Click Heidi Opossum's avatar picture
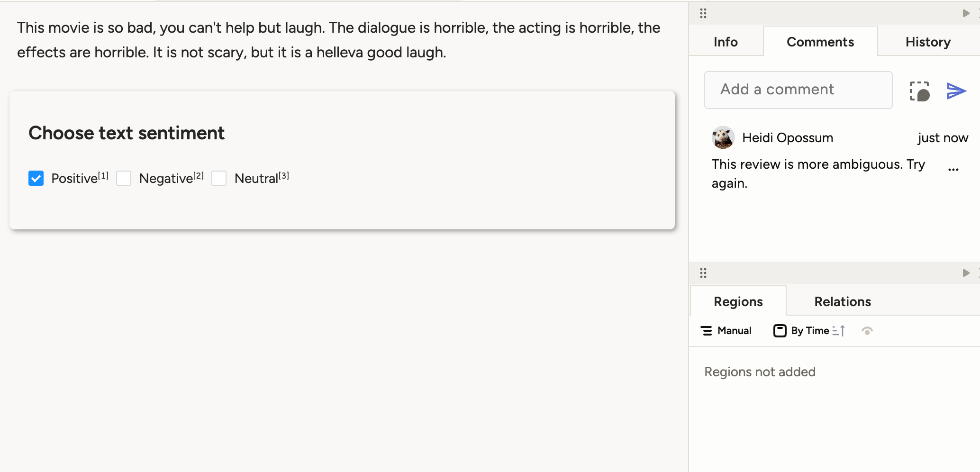 (722, 138)
